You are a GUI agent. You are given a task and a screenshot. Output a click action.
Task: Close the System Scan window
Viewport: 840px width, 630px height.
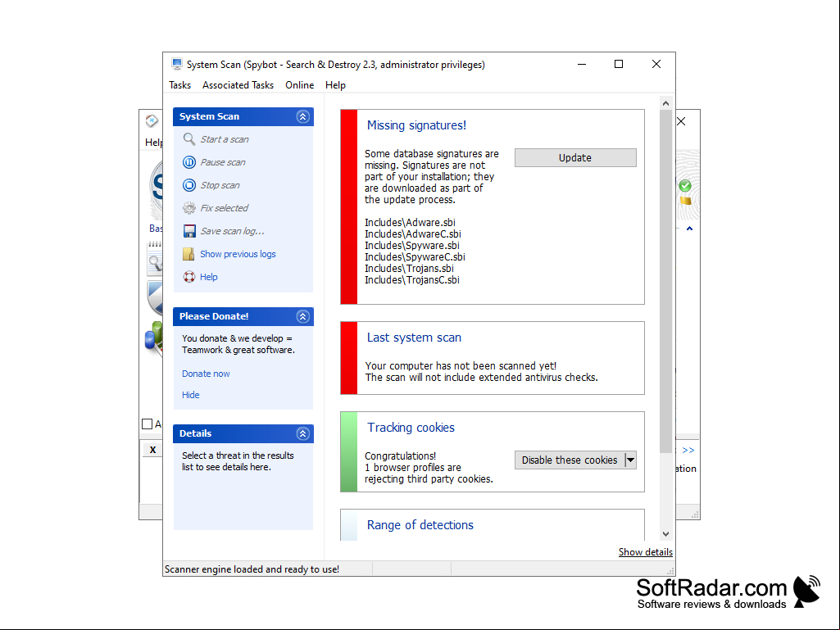click(656, 64)
